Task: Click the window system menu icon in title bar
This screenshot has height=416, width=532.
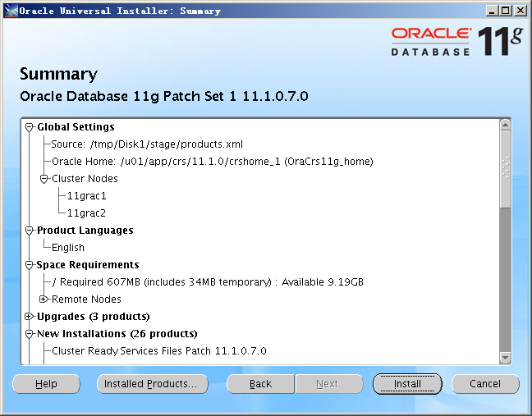Action: click(9, 11)
